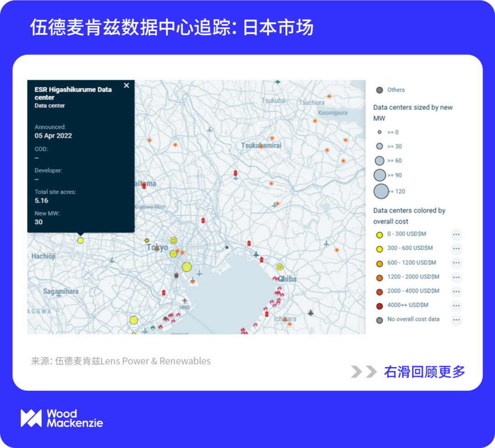This screenshot has width=495, height=448.
Task: Click the double arrow icon beside 右滑回顾更多
Action: click(364, 372)
